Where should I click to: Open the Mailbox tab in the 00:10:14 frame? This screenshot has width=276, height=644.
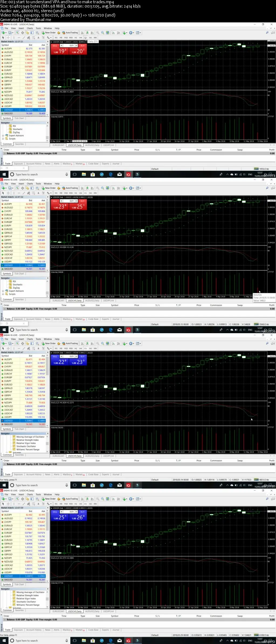click(67, 164)
